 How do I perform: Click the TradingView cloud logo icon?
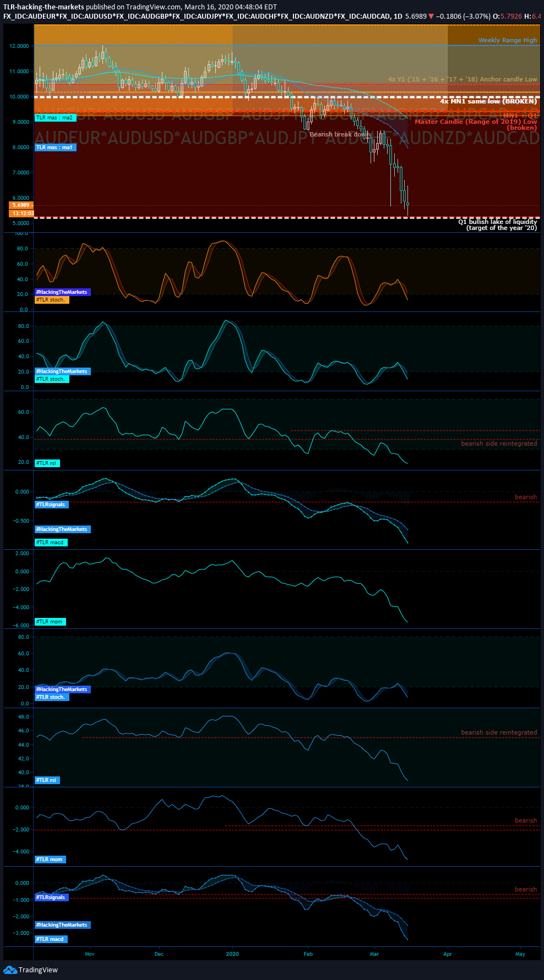click(x=9, y=970)
